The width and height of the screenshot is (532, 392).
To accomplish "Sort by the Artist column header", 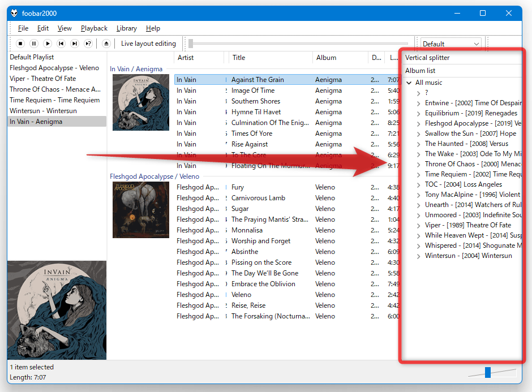I will 199,58.
